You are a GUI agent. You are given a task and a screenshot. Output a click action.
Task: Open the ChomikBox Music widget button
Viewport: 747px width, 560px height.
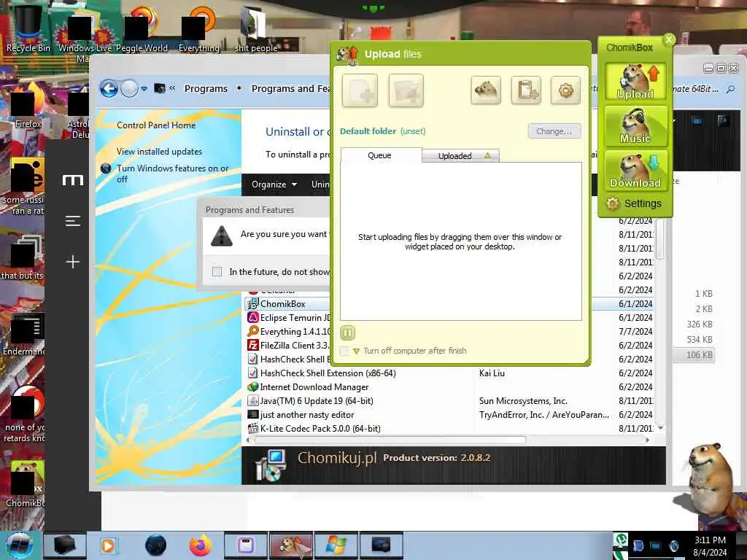(635, 126)
